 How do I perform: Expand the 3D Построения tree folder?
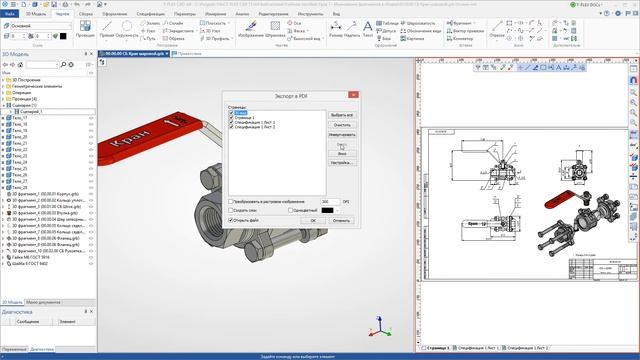[3, 80]
